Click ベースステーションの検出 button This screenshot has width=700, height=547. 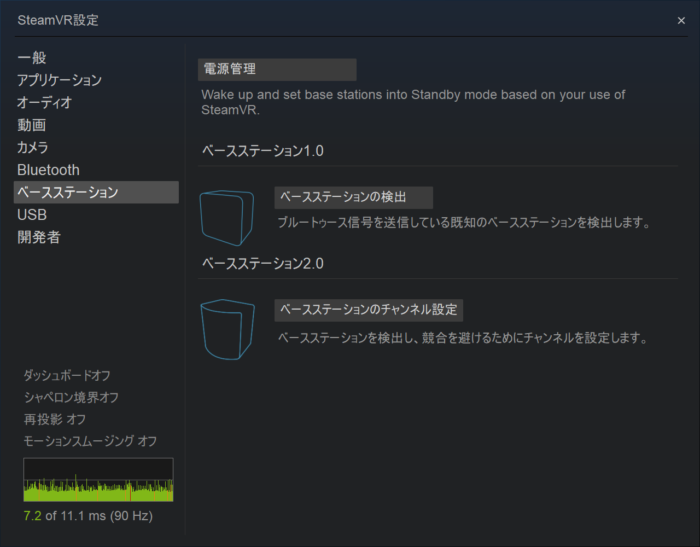pyautogui.click(x=353, y=197)
